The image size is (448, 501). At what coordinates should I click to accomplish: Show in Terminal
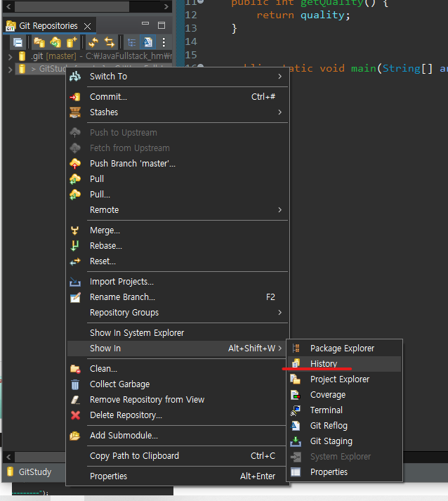click(345, 410)
